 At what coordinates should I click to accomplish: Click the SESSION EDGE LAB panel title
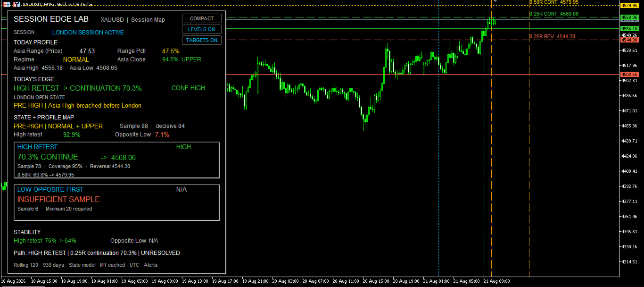[x=51, y=19]
